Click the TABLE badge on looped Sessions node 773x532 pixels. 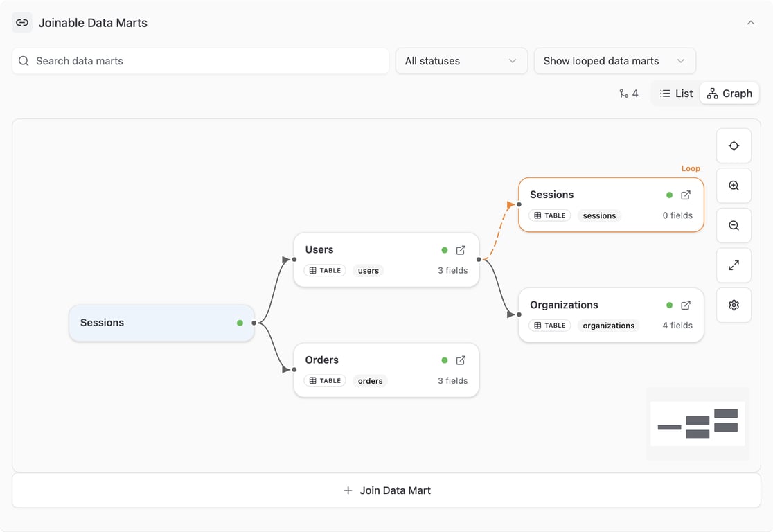[x=550, y=215]
